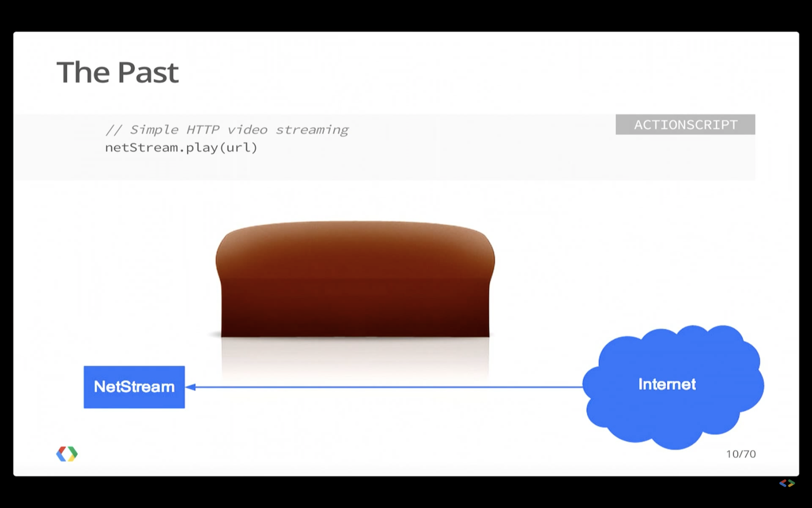Click the 'Internet' text inside the cloud

[667, 384]
